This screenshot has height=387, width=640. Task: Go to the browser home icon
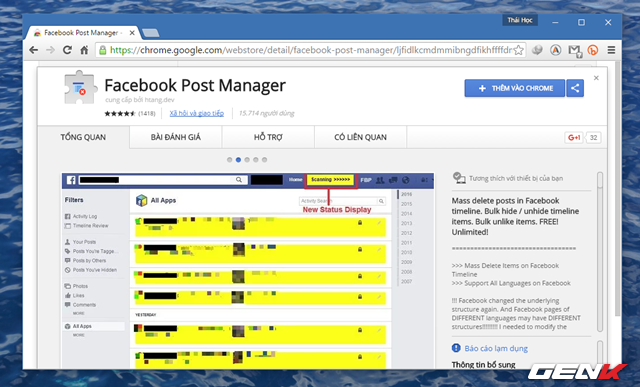84,50
